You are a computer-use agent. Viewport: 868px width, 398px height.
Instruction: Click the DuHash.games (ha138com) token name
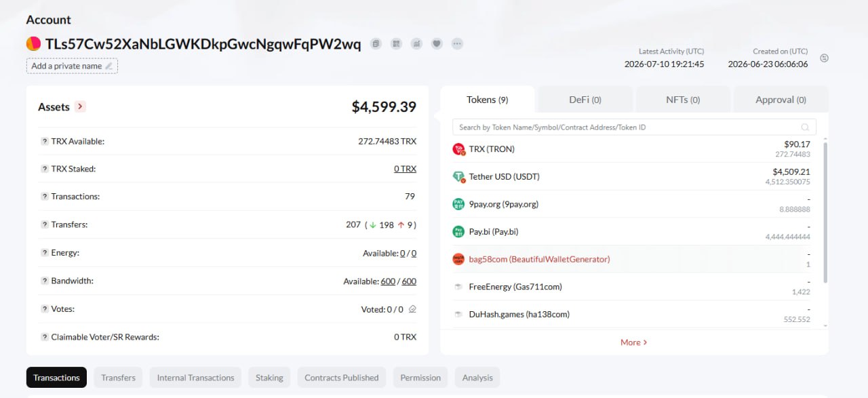click(519, 315)
